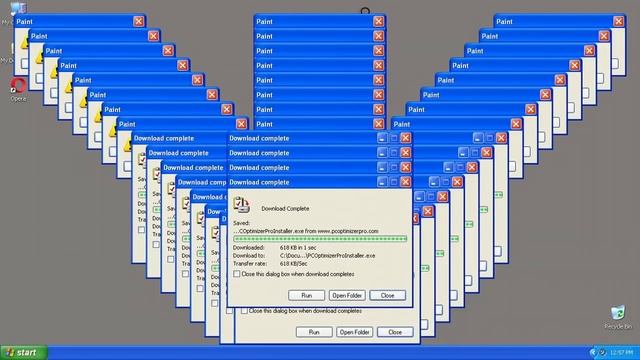Run the downloaded installer in front dialog
640x360 pixels.
(x=307, y=295)
